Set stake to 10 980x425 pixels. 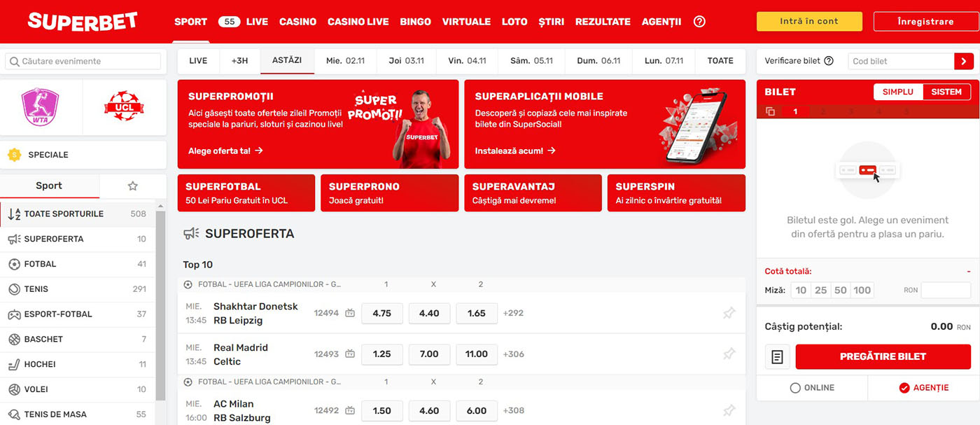pos(801,291)
